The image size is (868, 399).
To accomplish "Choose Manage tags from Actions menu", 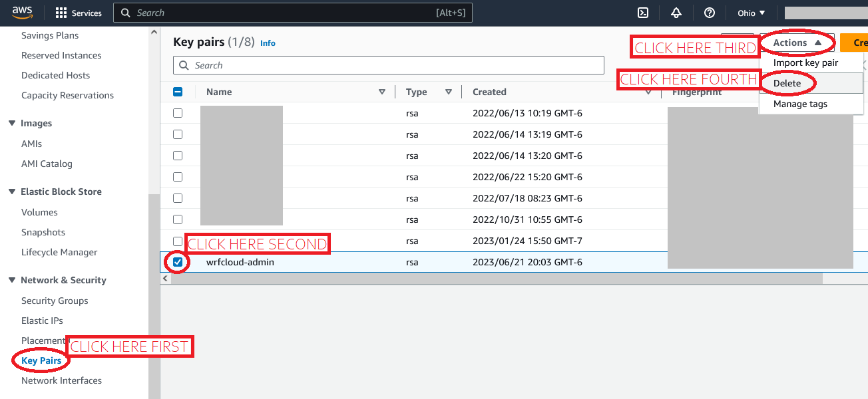I will (x=811, y=104).
